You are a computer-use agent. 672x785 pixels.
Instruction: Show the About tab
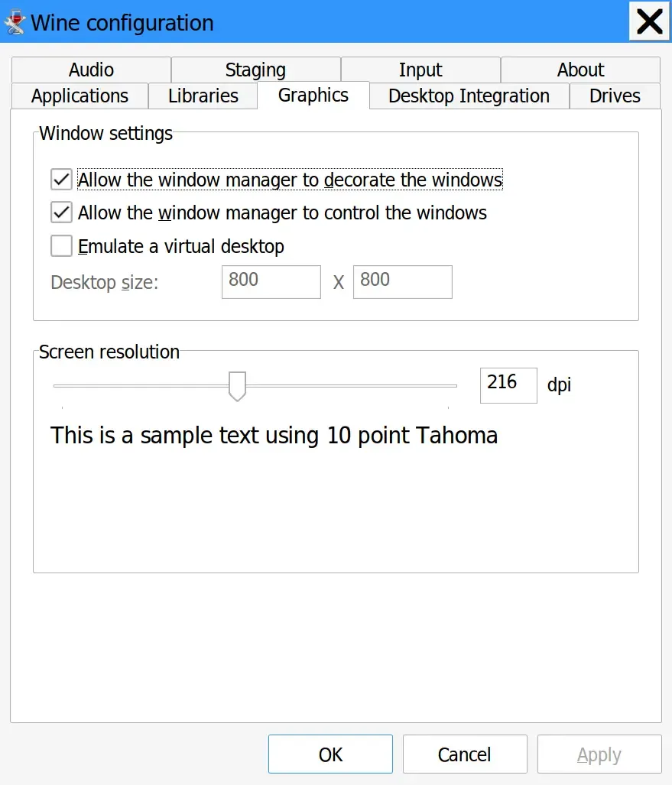(x=580, y=70)
